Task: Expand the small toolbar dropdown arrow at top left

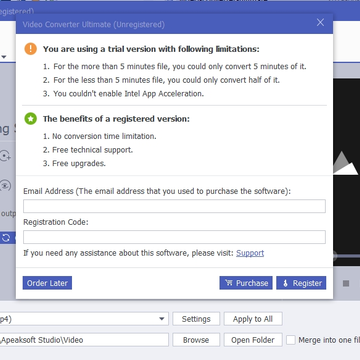Action: point(4,57)
